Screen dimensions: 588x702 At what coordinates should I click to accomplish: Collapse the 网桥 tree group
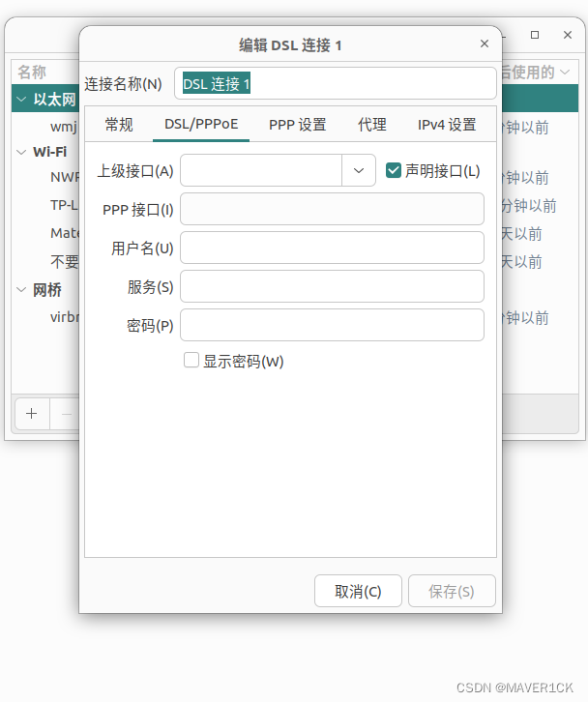(x=21, y=290)
